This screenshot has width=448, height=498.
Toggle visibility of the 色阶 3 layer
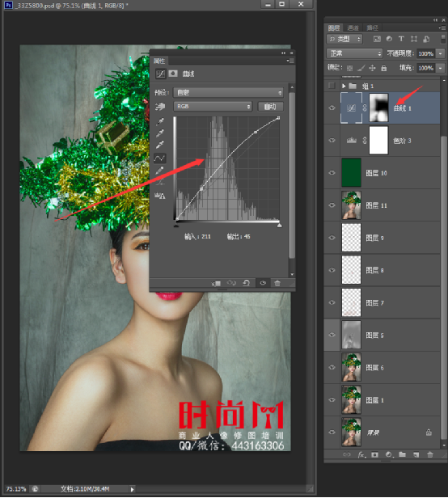tap(332, 140)
